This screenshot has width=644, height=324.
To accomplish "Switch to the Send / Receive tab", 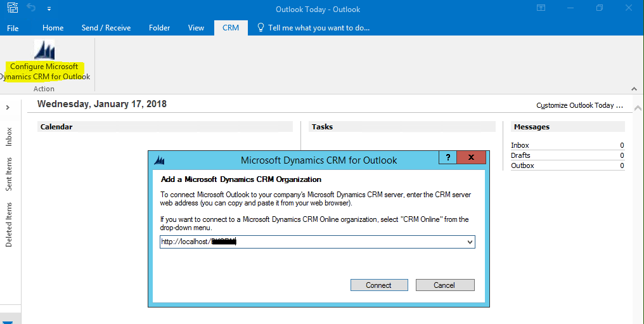I will (x=106, y=28).
